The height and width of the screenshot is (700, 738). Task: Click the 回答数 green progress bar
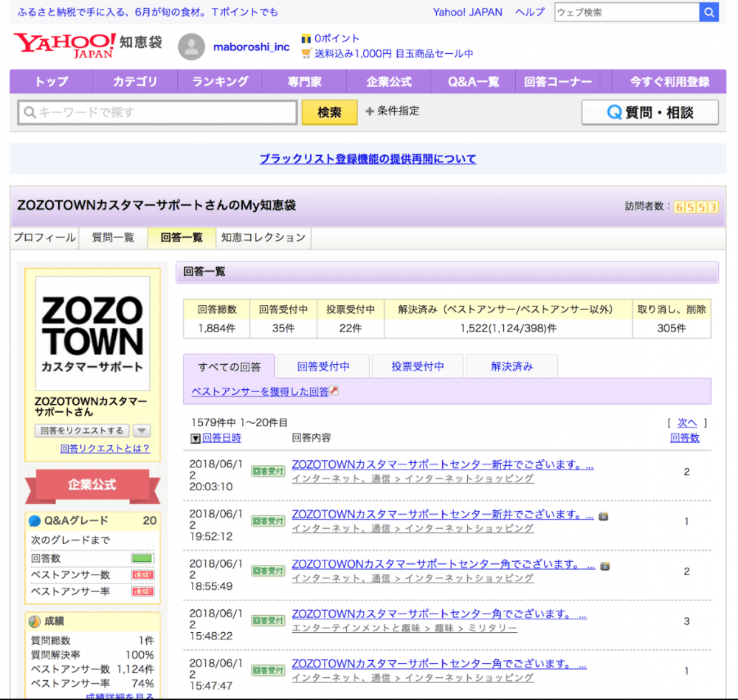click(142, 559)
